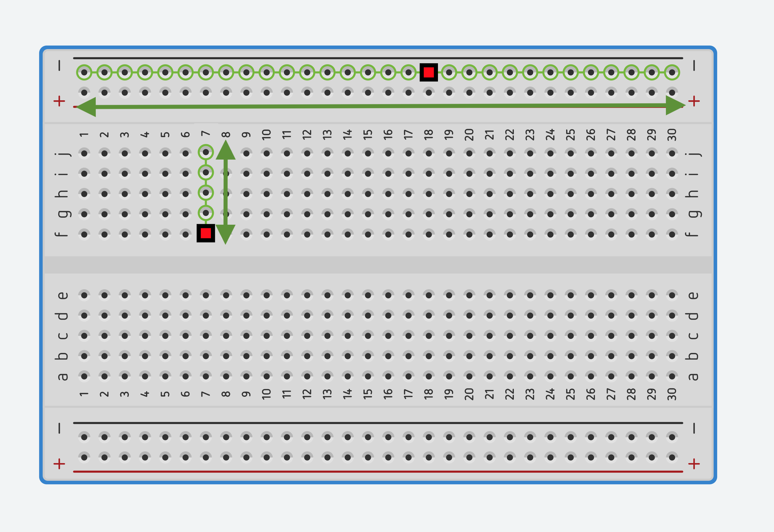
Task: Click the bottom negative rail hole below column 1
Action: (x=84, y=437)
